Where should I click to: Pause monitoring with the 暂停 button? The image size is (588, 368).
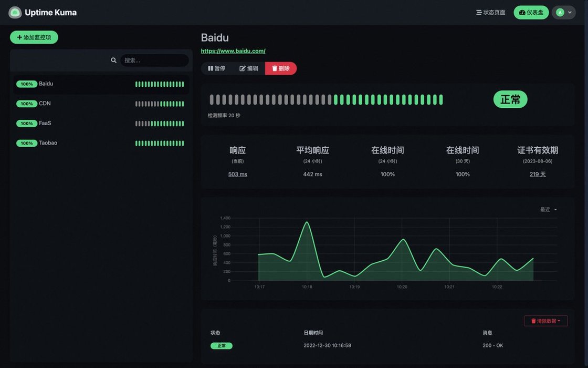pos(217,68)
